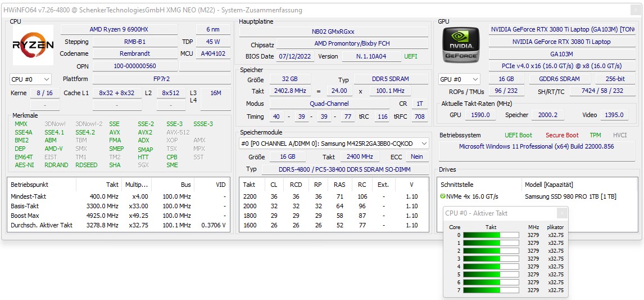Click the 45 W TDP field
This screenshot has width=644, height=300.
pos(213,42)
